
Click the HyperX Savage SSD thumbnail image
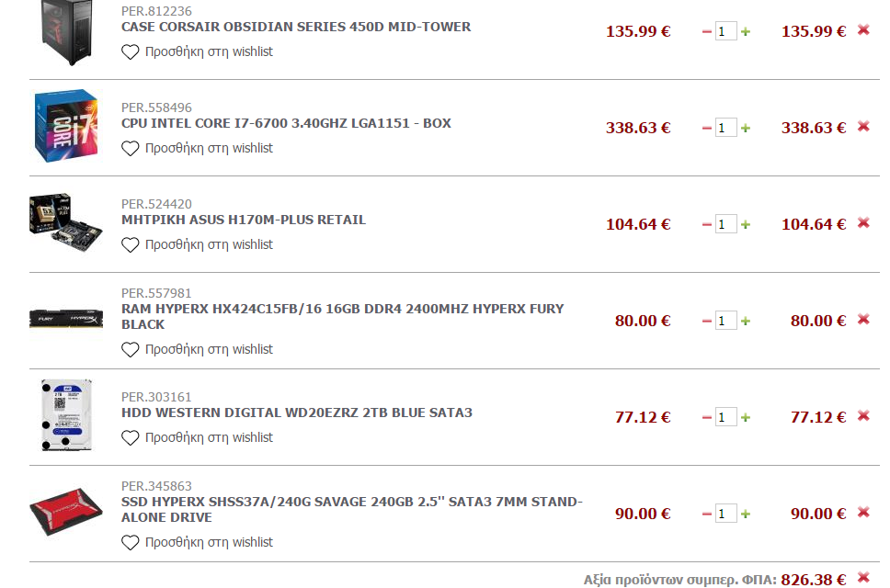[x=66, y=511]
